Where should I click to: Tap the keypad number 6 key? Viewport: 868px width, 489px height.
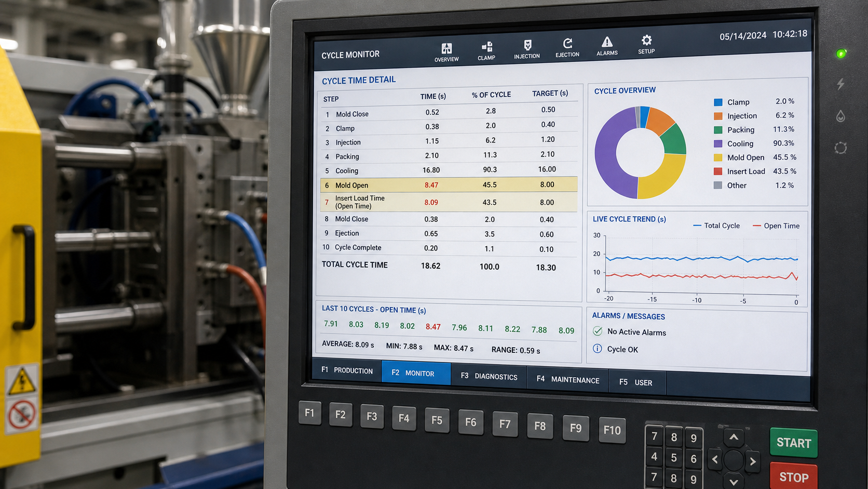pyautogui.click(x=694, y=459)
